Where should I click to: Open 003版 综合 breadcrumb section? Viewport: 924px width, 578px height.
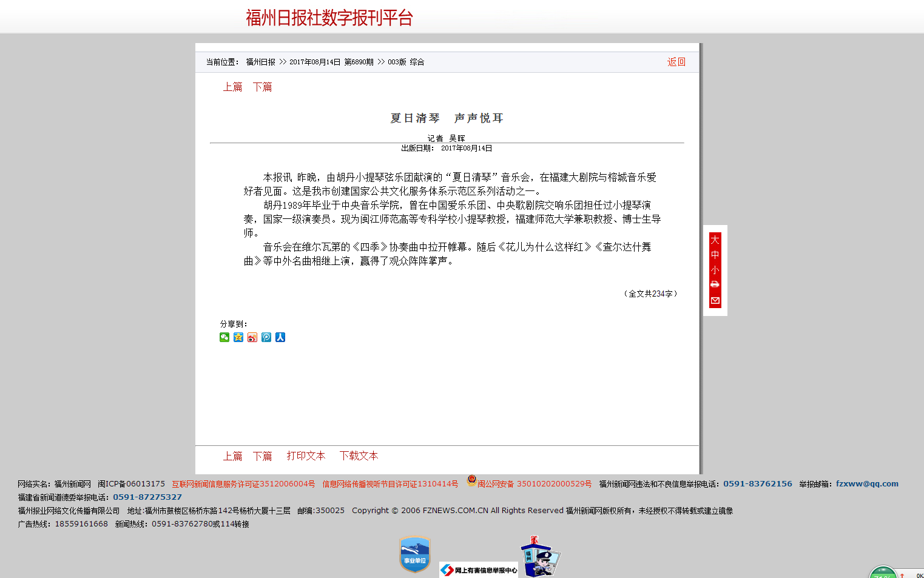pyautogui.click(x=406, y=62)
